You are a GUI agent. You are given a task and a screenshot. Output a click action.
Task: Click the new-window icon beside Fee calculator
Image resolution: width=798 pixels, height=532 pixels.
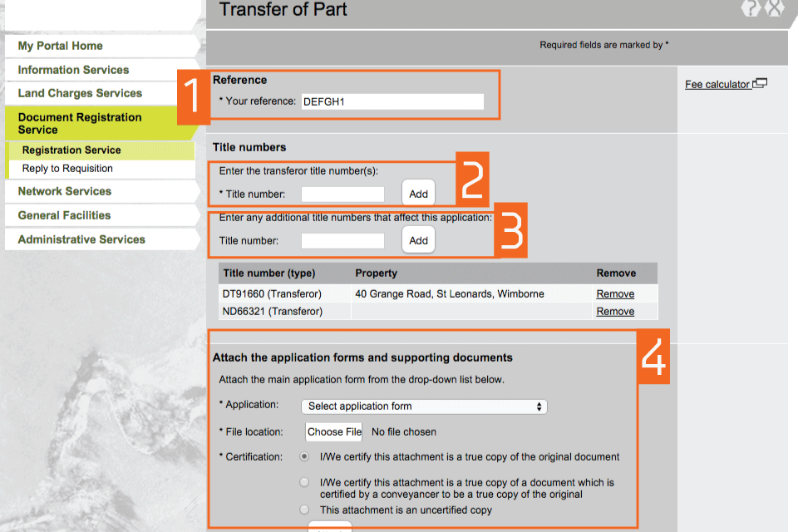click(x=760, y=84)
